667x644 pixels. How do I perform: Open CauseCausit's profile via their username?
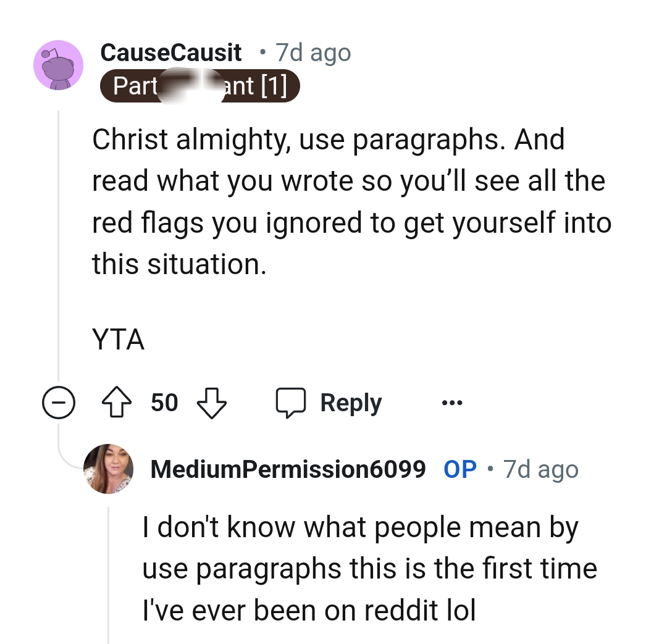(x=171, y=52)
